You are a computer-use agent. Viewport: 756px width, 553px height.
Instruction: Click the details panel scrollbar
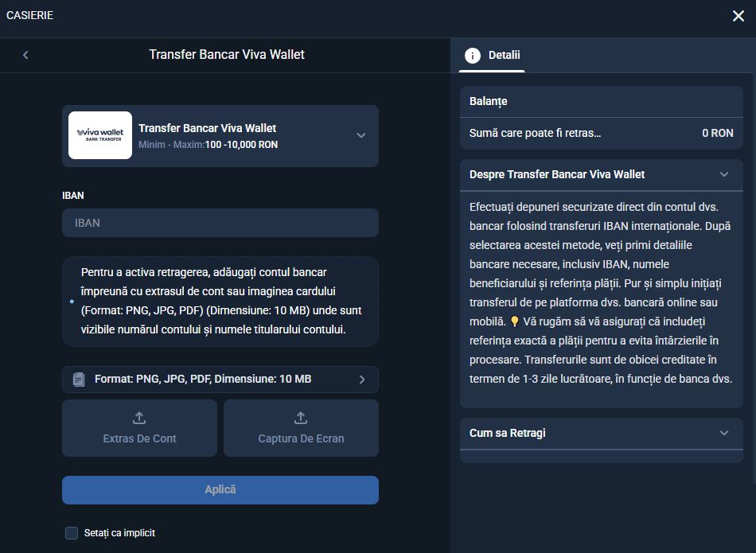[754, 277]
